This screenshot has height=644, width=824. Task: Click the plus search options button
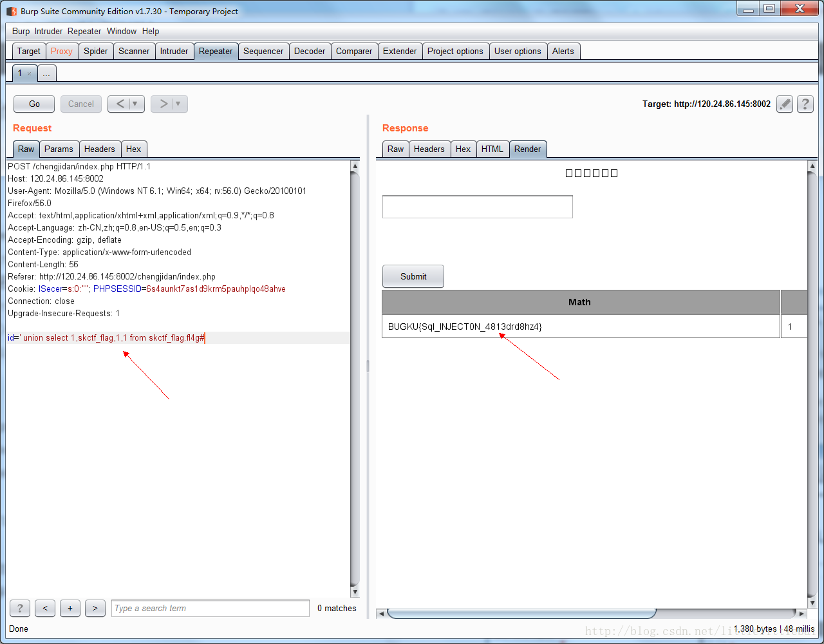pyautogui.click(x=70, y=608)
